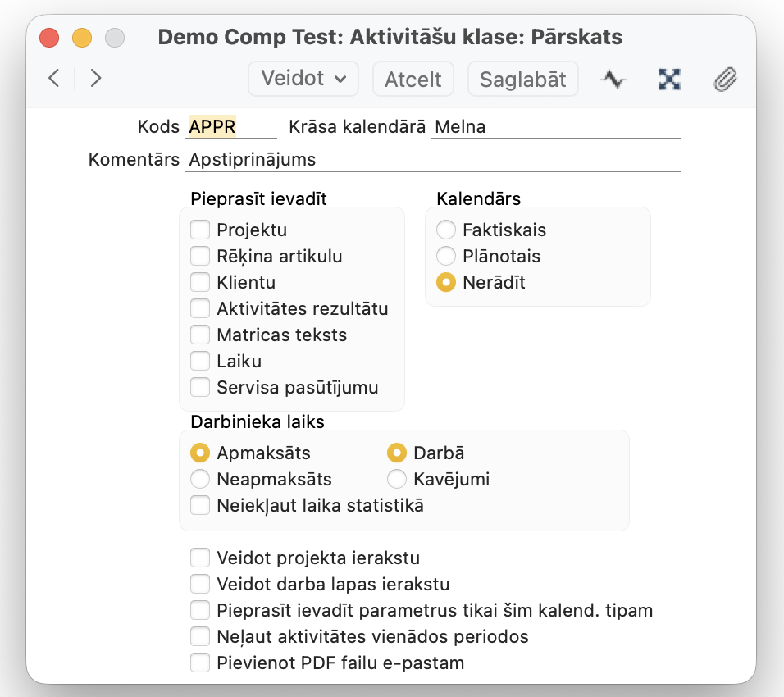Click the Kods field containing APPR

tap(231, 127)
